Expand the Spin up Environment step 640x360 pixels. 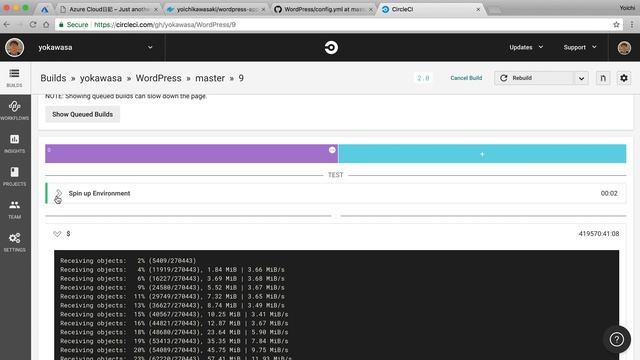pyautogui.click(x=58, y=193)
